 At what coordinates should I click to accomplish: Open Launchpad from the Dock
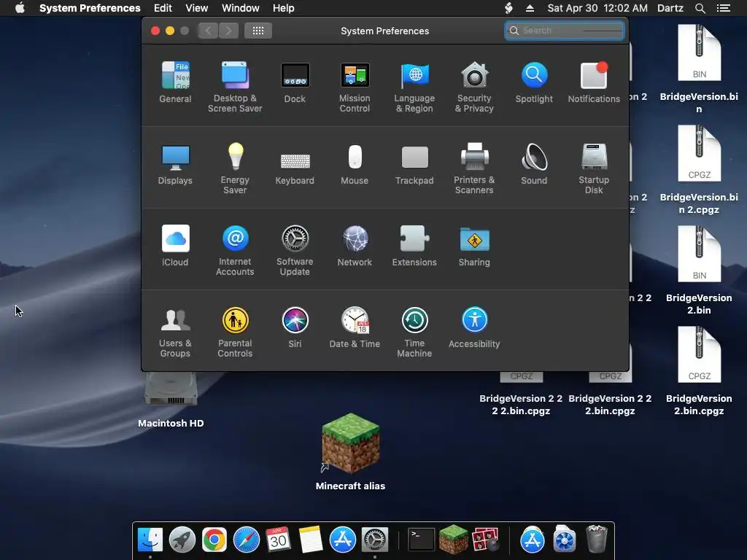182,540
